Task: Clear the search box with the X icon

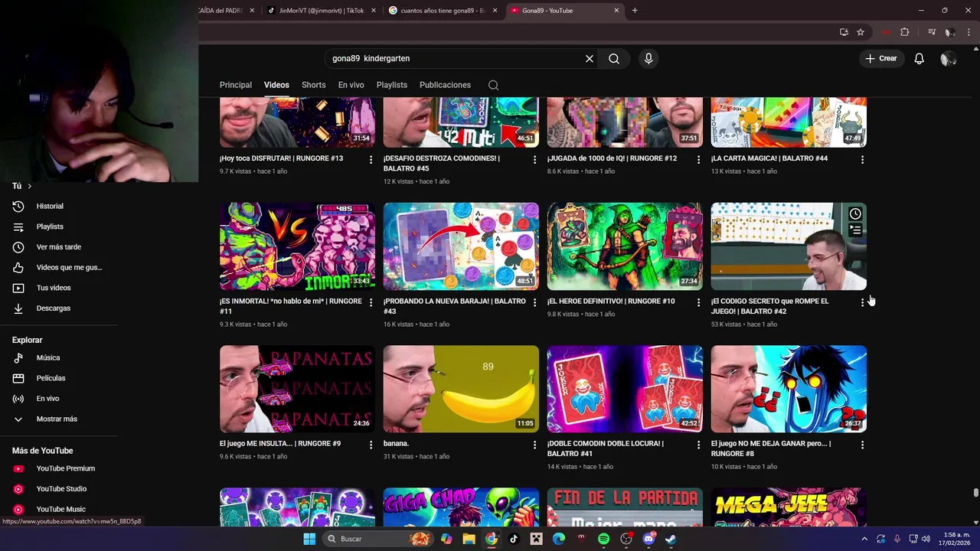Action: pyautogui.click(x=590, y=58)
